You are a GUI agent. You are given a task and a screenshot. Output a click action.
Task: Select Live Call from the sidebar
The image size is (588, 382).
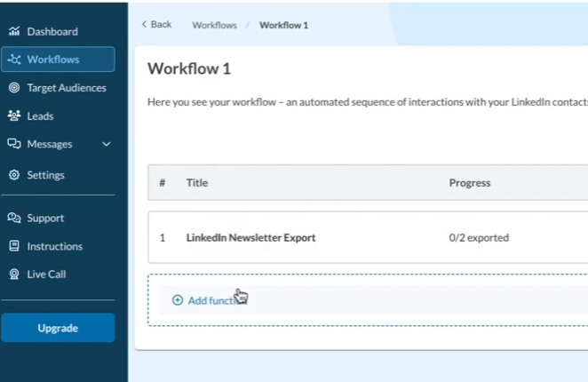tap(46, 275)
